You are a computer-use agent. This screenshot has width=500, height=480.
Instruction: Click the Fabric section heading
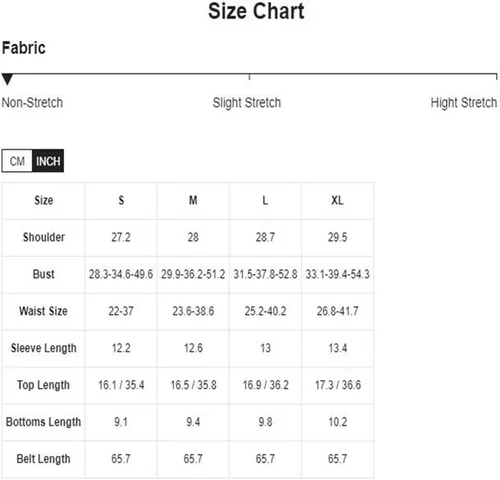24,48
